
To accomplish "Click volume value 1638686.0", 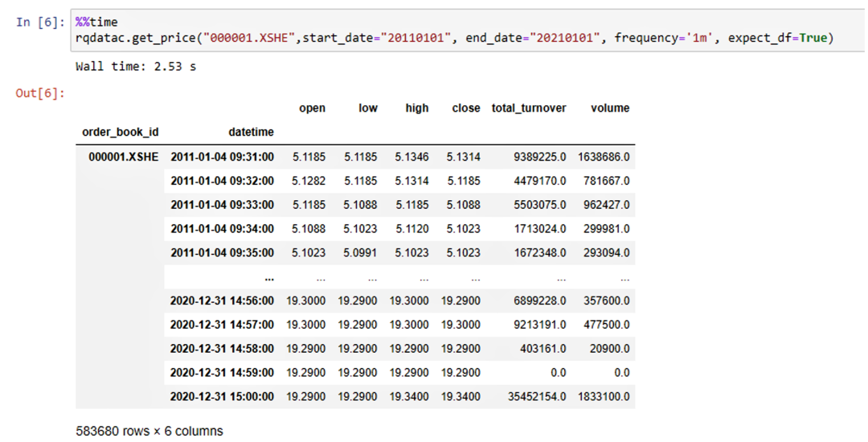I will 604,157.
